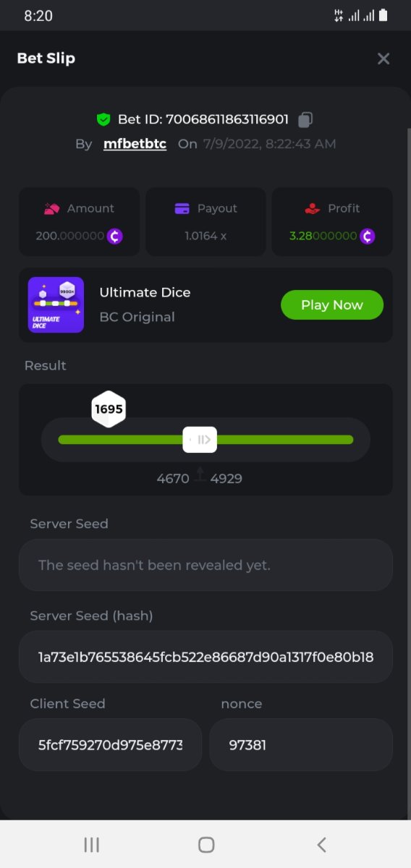The height and width of the screenshot is (868, 411).
Task: Tap the purple coin icon beside 200 amount
Action: pos(114,236)
